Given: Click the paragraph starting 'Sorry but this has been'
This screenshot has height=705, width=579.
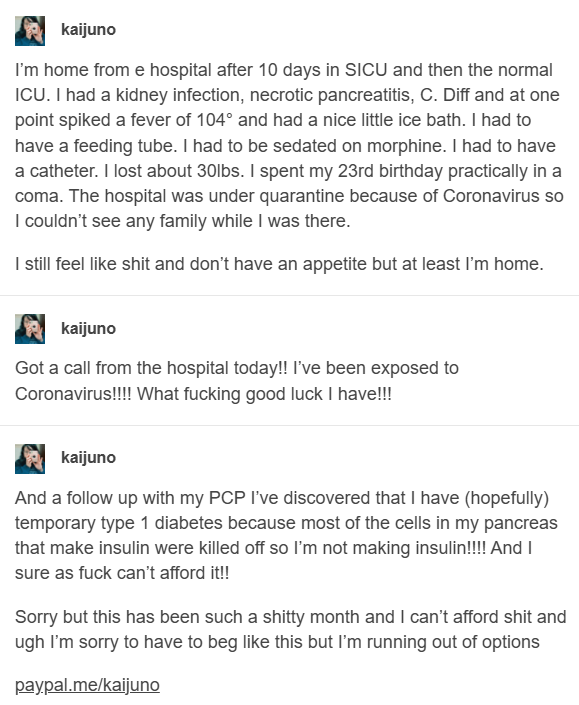Looking at the screenshot, I should (x=290, y=629).
